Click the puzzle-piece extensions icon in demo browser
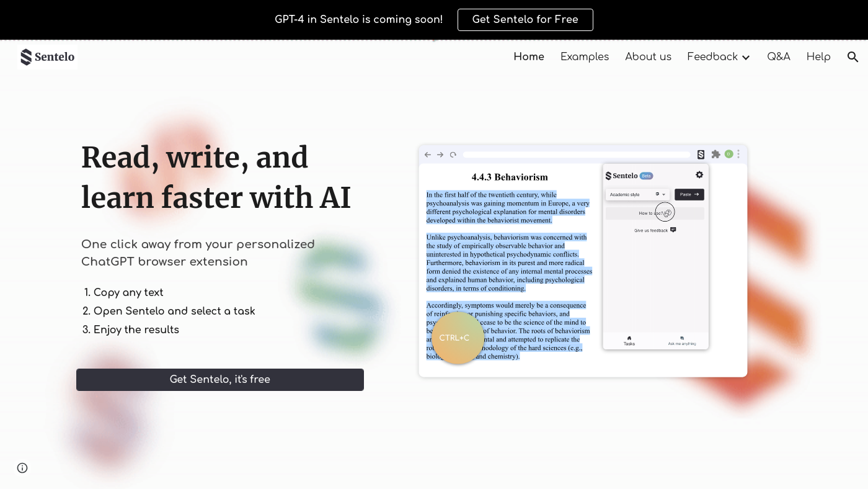This screenshot has width=868, height=489. coord(715,154)
